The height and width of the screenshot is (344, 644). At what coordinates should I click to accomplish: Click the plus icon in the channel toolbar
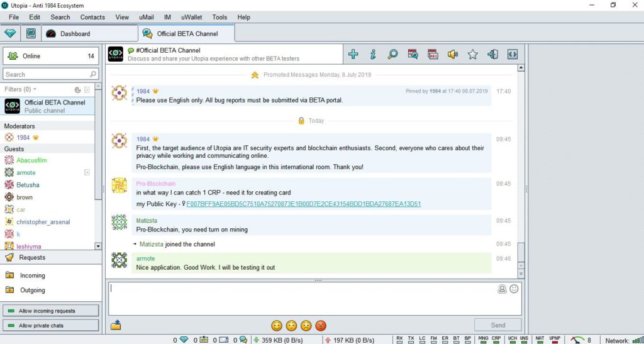(353, 54)
